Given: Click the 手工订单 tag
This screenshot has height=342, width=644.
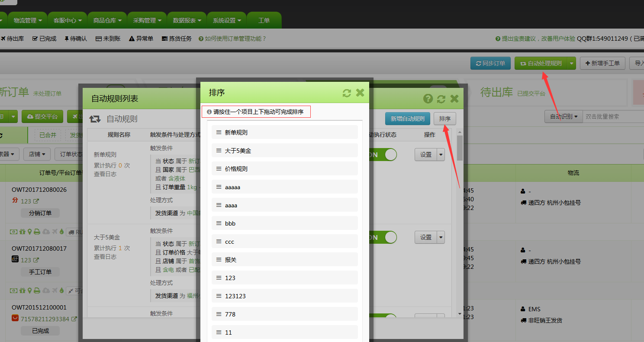Looking at the screenshot, I should coord(40,272).
